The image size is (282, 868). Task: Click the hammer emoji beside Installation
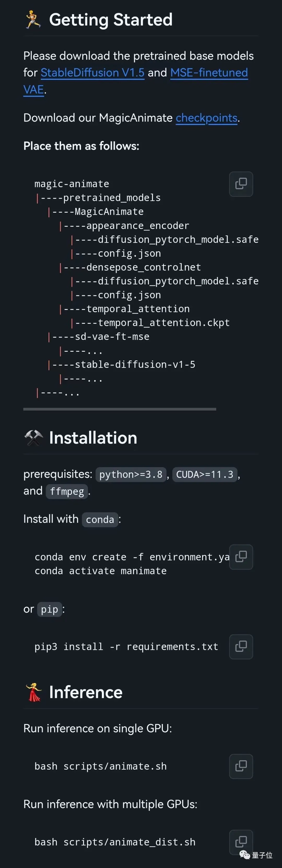(34, 438)
